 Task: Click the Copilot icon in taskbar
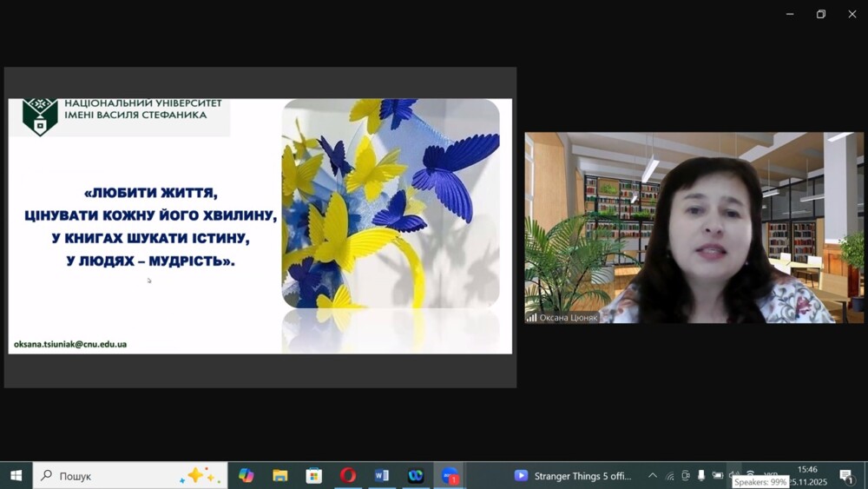pyautogui.click(x=247, y=475)
